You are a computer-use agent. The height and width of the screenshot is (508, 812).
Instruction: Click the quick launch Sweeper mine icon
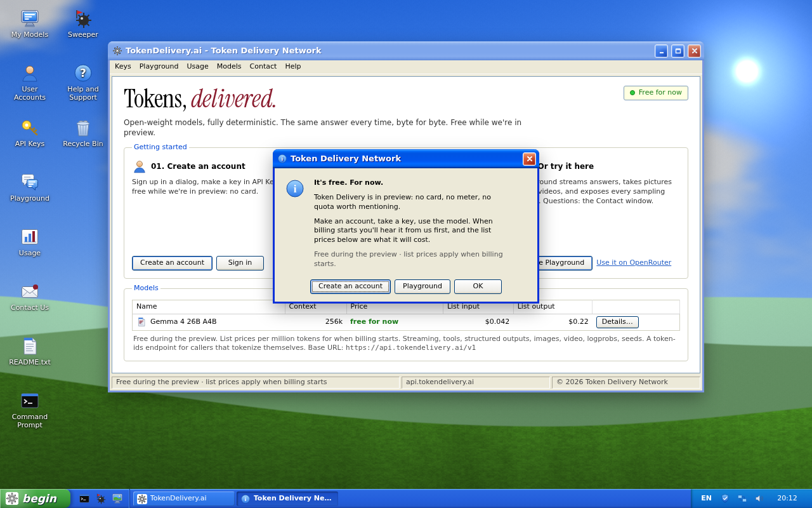(x=101, y=498)
